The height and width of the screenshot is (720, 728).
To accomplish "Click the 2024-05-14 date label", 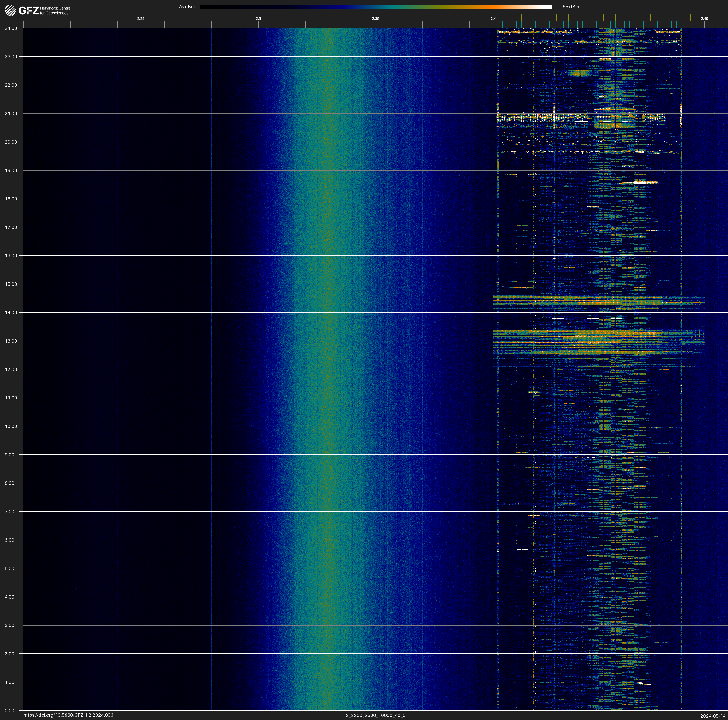I will [713, 716].
